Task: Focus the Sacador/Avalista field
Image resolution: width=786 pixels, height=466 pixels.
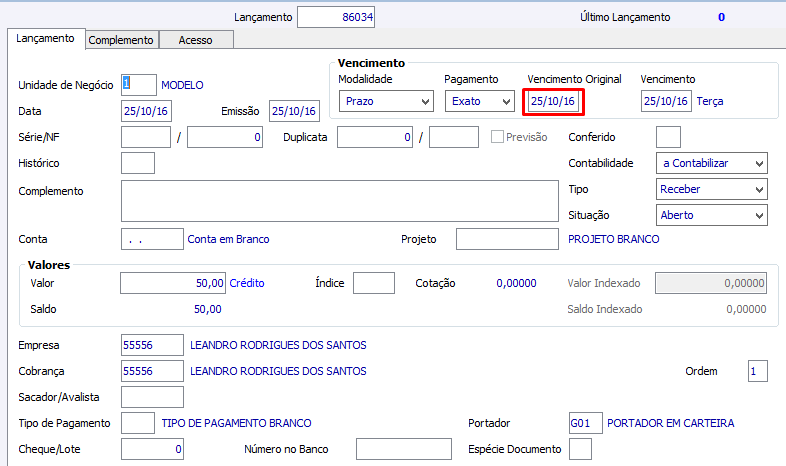Action: (x=152, y=397)
